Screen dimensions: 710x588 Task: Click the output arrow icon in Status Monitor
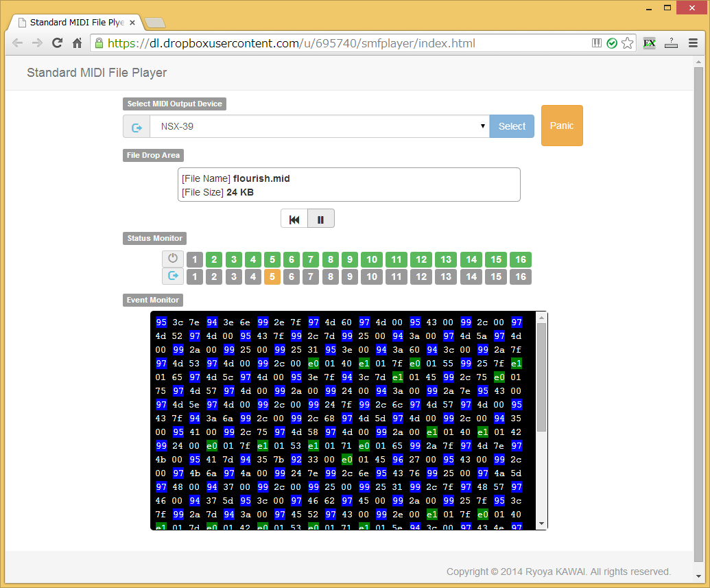[173, 276]
